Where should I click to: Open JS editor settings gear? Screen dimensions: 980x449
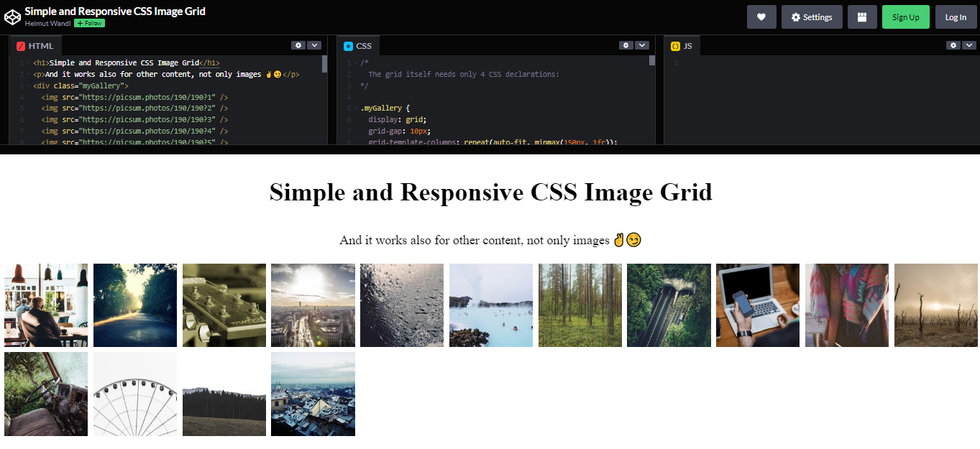click(953, 45)
